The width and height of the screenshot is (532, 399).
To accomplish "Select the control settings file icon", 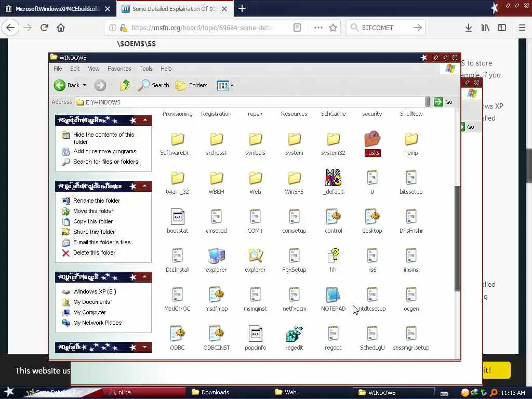I will coord(333,217).
